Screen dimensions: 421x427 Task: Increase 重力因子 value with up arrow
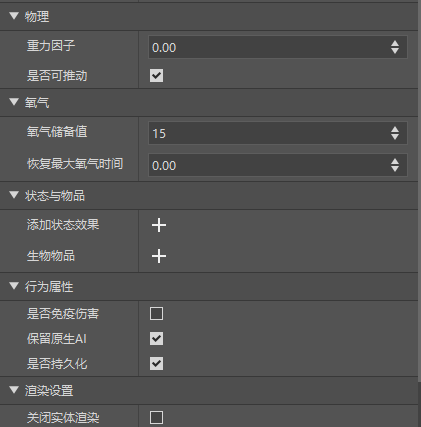(x=395, y=44)
